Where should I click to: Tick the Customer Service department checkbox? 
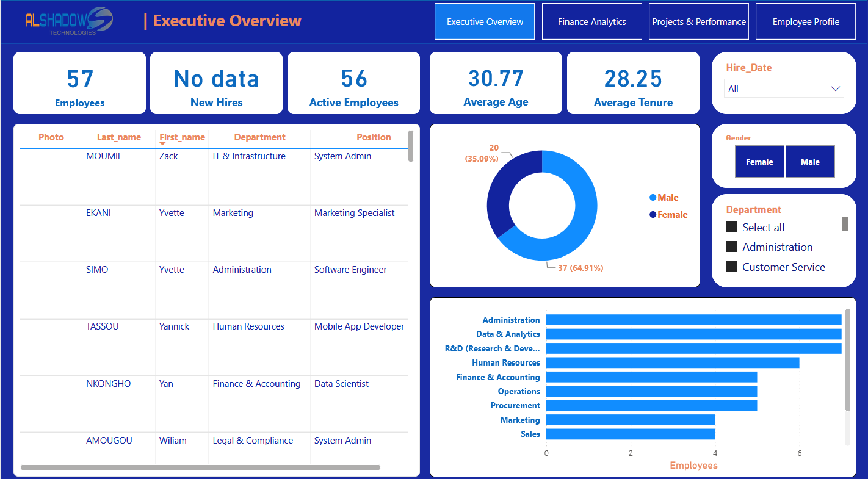(732, 267)
